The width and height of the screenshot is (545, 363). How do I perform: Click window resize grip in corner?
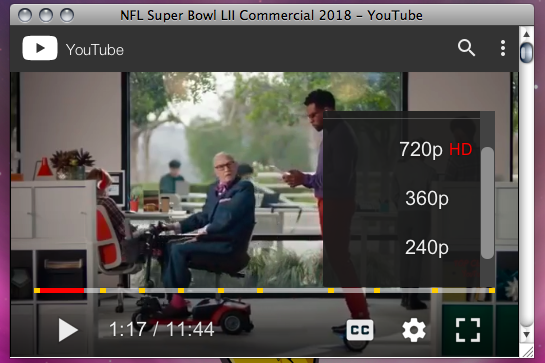click(528, 352)
